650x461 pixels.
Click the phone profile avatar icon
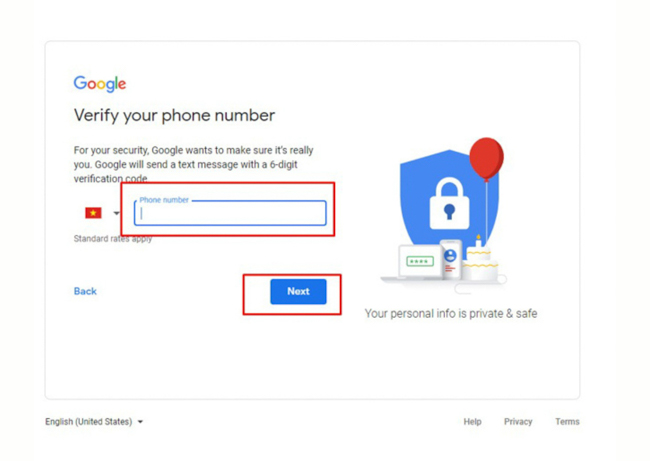(x=450, y=255)
